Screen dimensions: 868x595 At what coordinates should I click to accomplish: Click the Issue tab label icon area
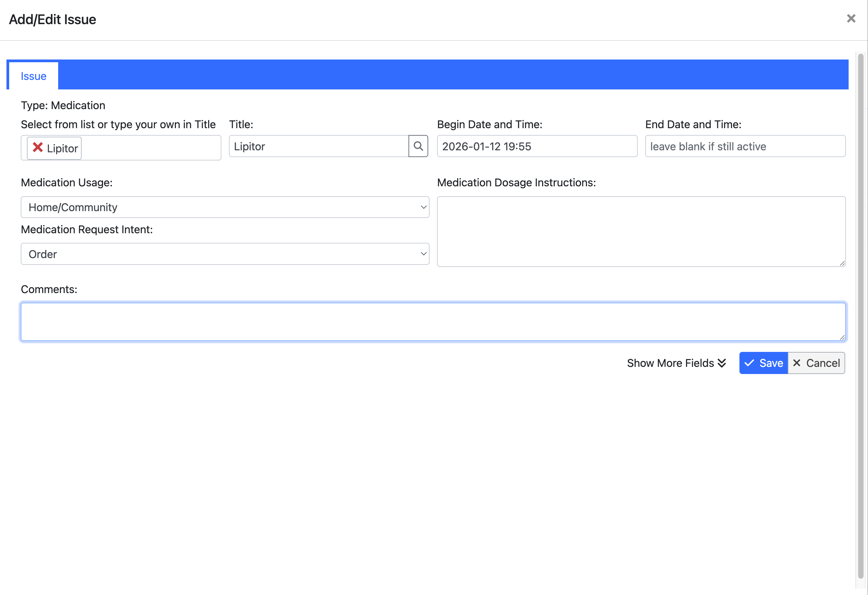coord(33,76)
